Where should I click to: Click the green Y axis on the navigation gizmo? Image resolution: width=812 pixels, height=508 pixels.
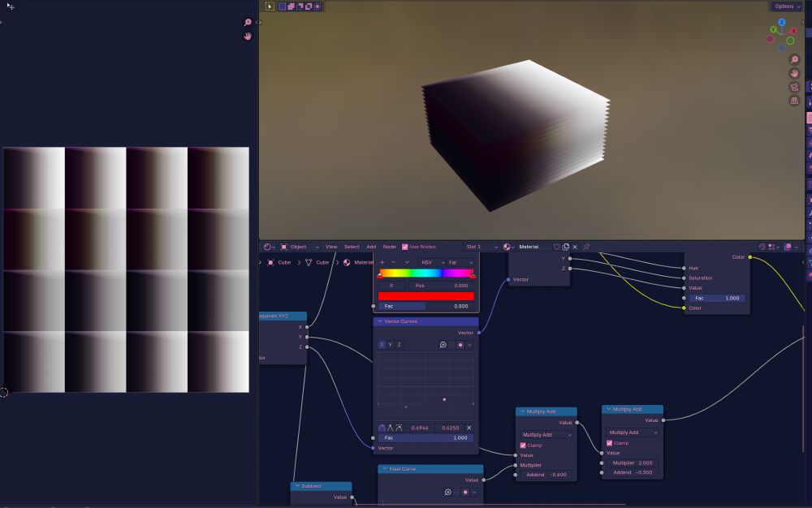coord(773,29)
